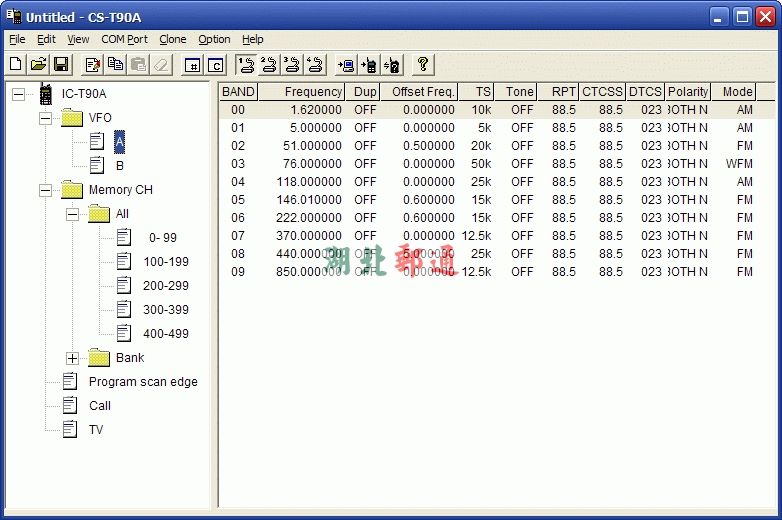The image size is (782, 520).
Task: Open the COM Port menu
Action: tap(124, 39)
